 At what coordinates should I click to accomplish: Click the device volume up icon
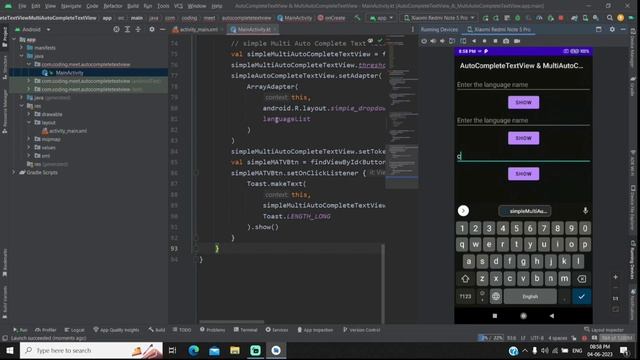coord(433,41)
